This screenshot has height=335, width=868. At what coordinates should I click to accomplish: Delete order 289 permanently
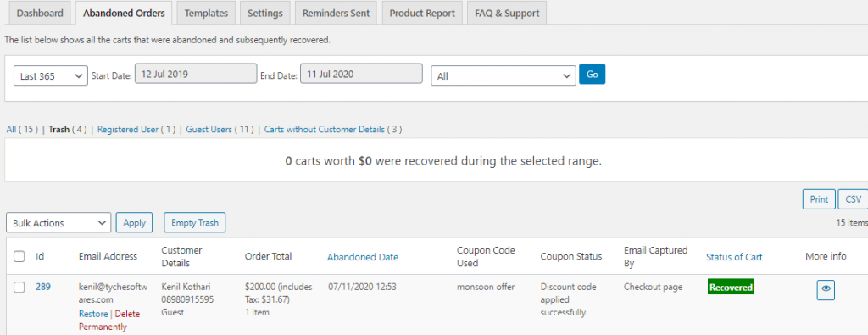click(109, 320)
